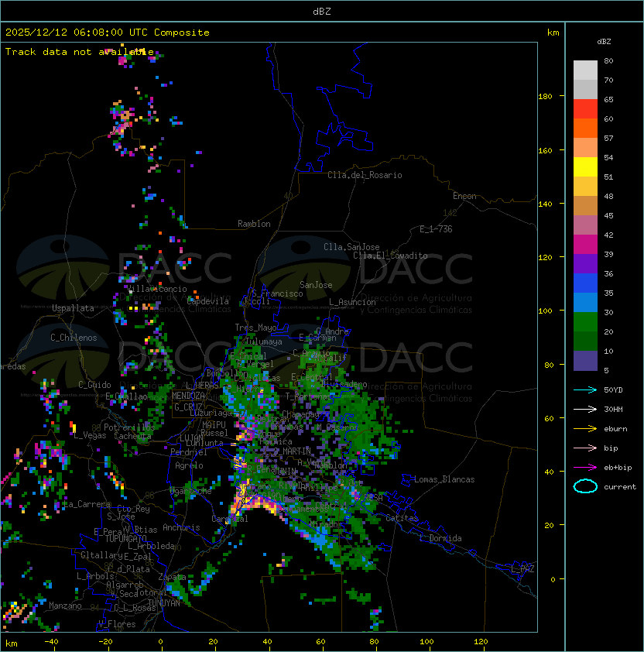Screen dimensions: 644x652
Task: Click the 'eb+bip' legend label
Action: [x=618, y=468]
